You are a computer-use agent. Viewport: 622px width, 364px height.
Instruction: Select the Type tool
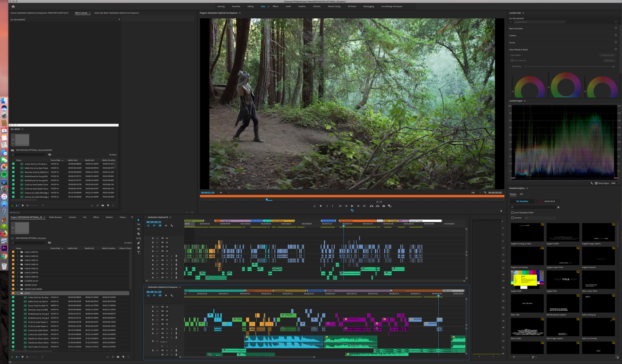(x=139, y=252)
